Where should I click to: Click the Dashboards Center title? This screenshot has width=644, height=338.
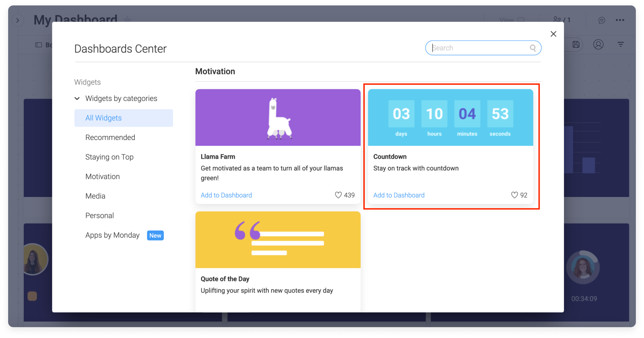pyautogui.click(x=120, y=49)
